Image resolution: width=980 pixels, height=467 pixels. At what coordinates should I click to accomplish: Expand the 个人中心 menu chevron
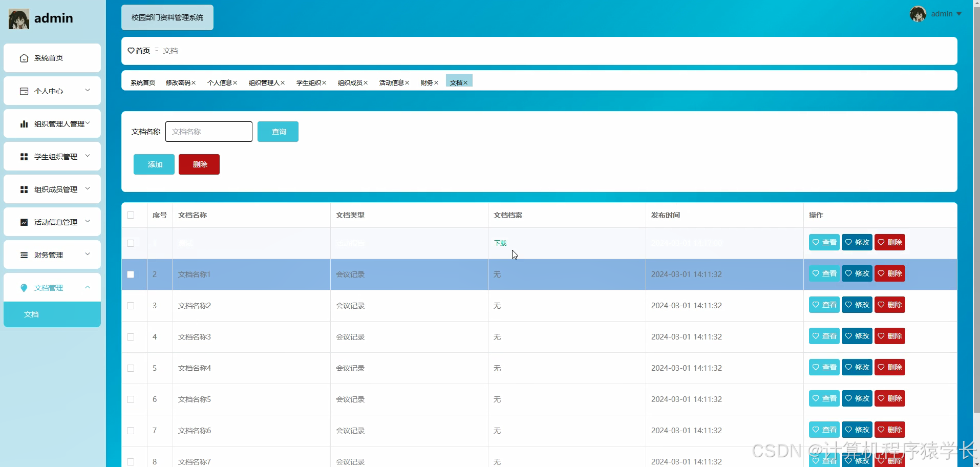[x=88, y=90]
